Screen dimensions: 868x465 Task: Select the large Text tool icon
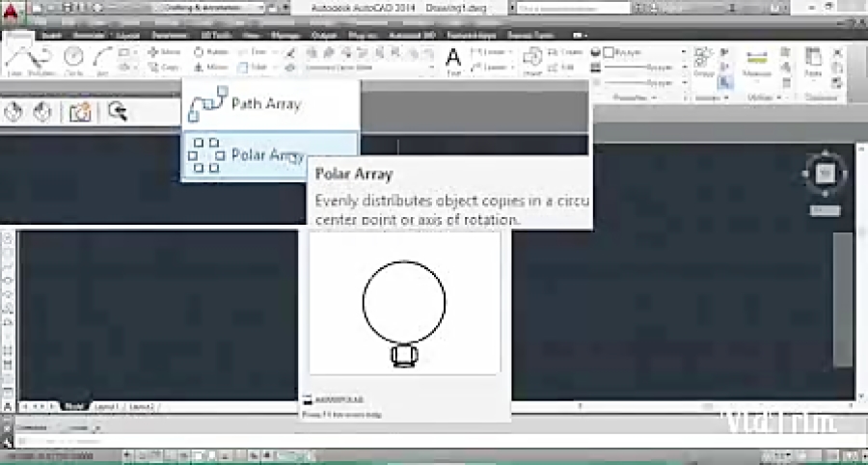[x=453, y=60]
